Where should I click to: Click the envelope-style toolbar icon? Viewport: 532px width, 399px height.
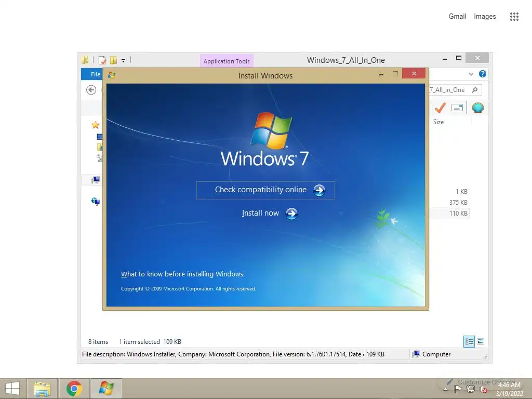[x=457, y=108]
